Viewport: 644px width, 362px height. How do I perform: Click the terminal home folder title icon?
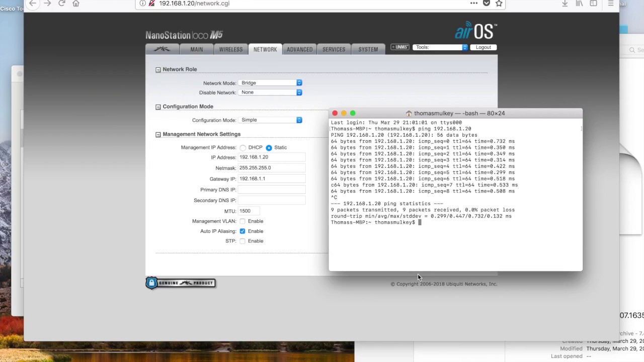(409, 114)
